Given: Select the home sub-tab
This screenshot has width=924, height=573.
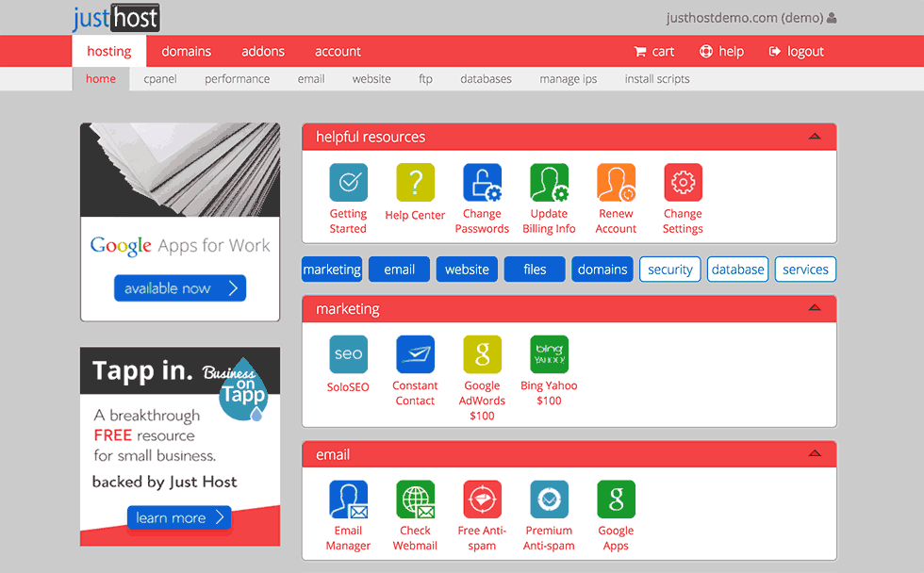Looking at the screenshot, I should click(101, 79).
